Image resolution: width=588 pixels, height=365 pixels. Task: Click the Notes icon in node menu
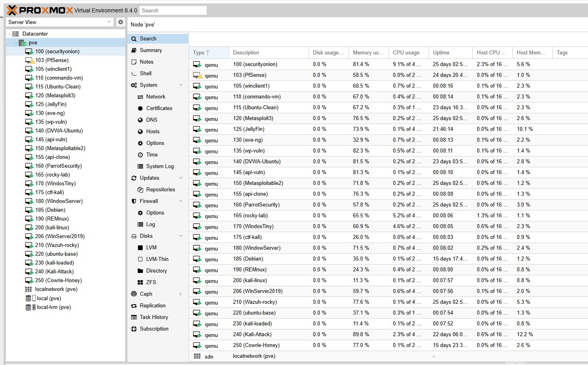tap(134, 62)
